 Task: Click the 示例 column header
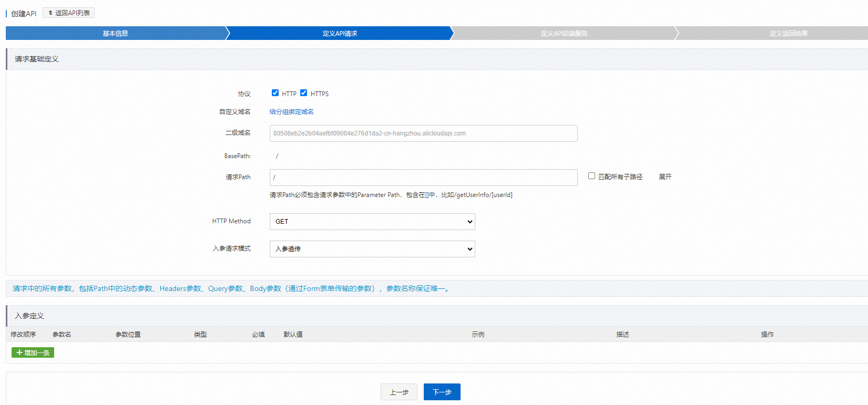[x=478, y=334]
